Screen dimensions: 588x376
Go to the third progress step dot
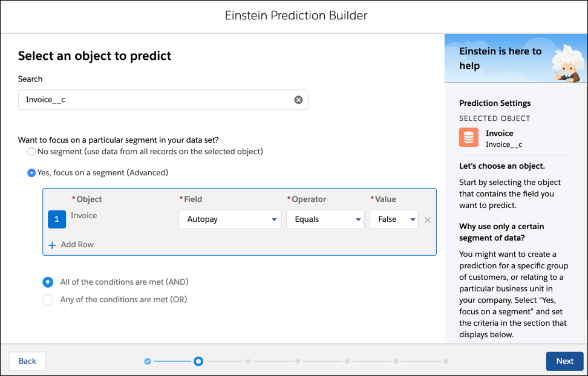pyautogui.click(x=248, y=361)
